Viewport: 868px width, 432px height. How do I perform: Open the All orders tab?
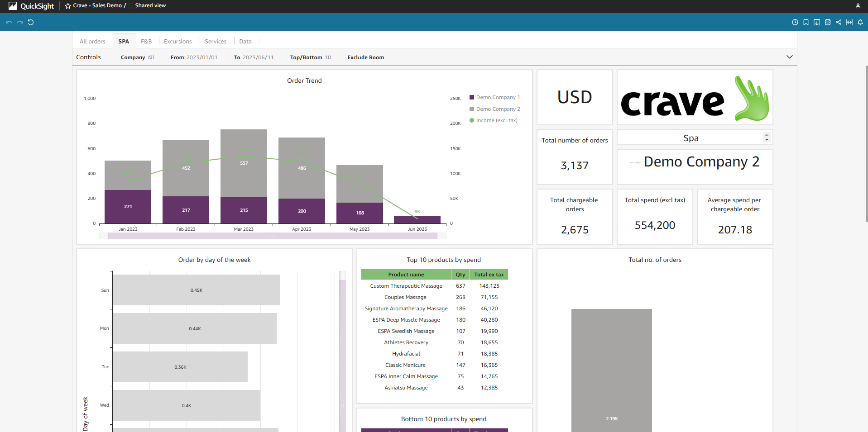pos(92,41)
